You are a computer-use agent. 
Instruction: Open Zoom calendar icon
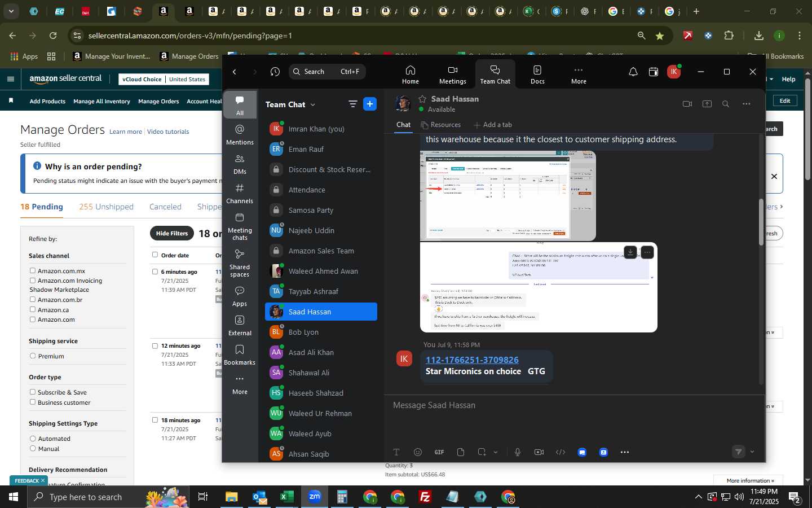click(x=654, y=72)
